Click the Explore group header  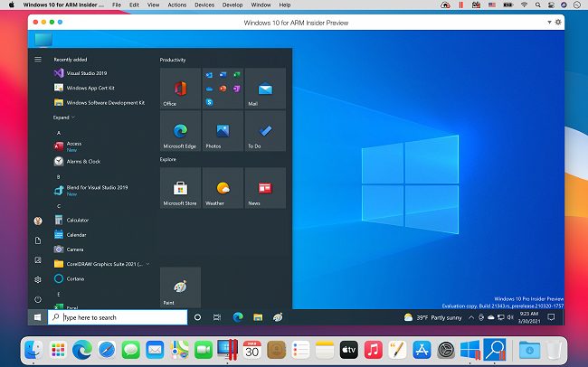click(167, 159)
